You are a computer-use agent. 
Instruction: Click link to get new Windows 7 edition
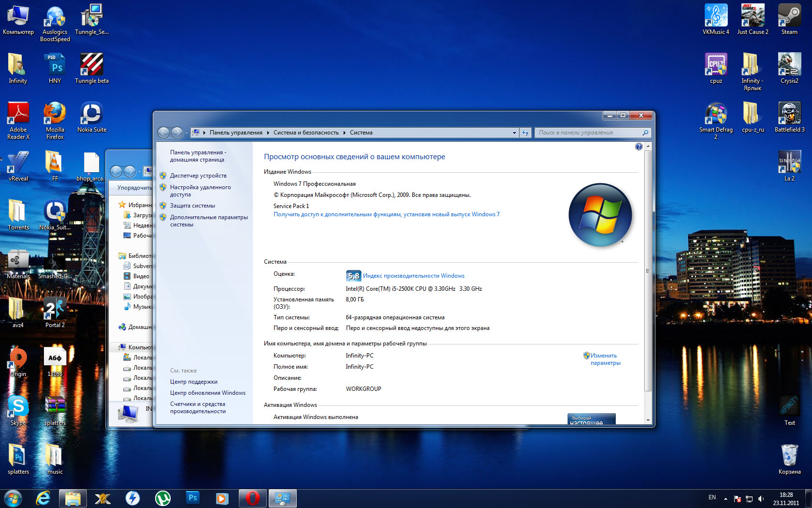click(x=387, y=214)
